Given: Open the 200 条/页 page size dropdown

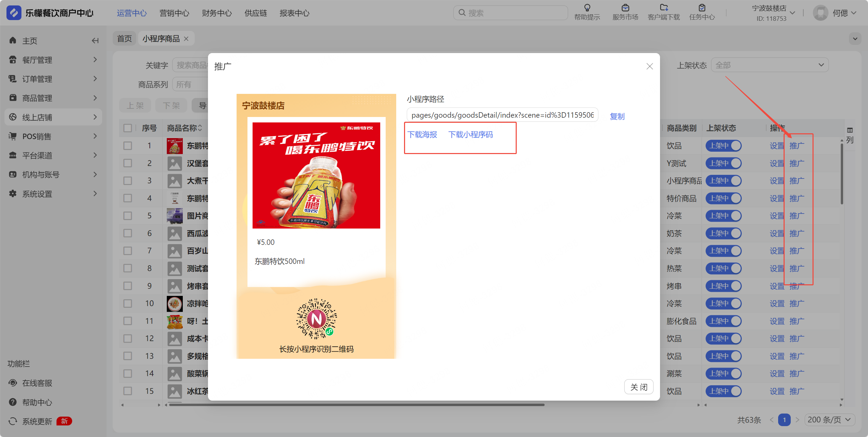Looking at the screenshot, I should pyautogui.click(x=830, y=420).
